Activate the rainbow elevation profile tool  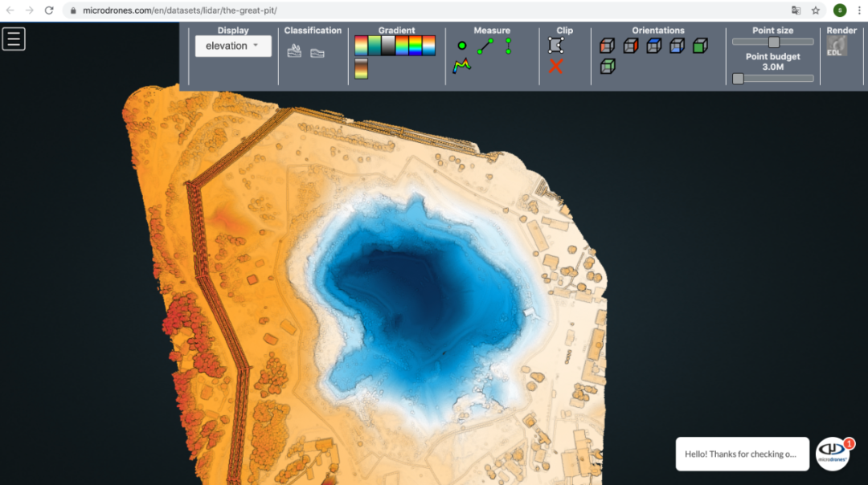(462, 67)
